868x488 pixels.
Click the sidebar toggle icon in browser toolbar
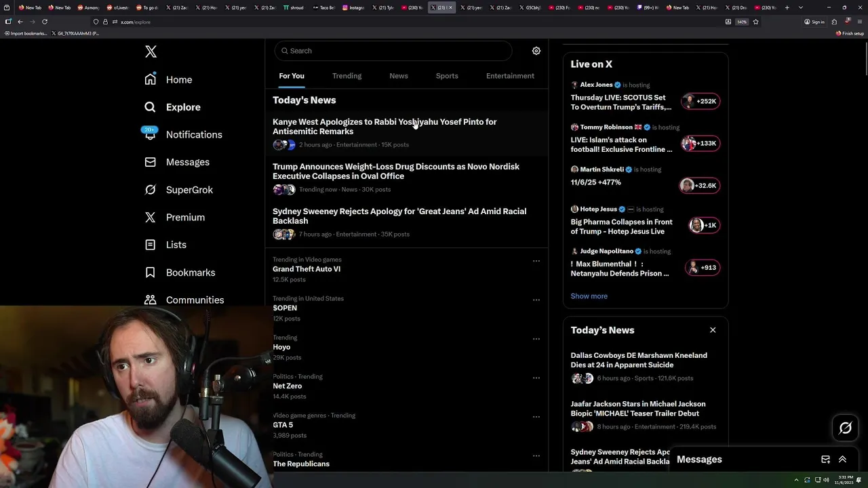[8, 22]
